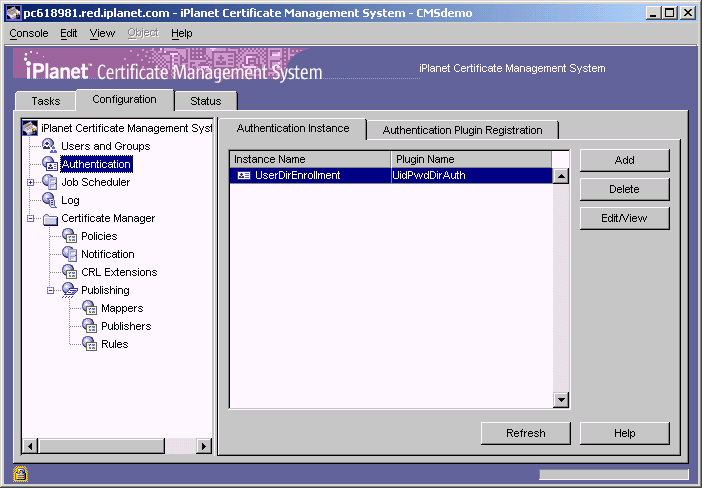This screenshot has width=702, height=488.
Task: Select Publishers tree label
Action: coord(126,326)
